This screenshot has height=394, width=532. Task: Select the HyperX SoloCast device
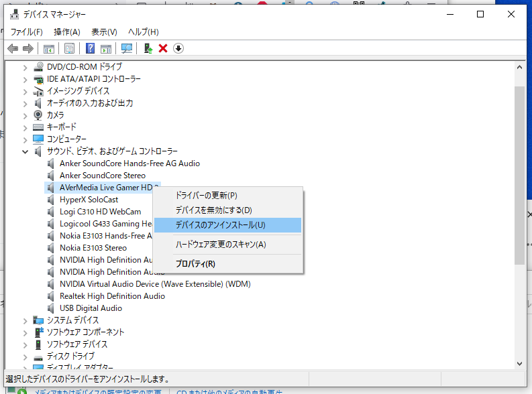(89, 200)
